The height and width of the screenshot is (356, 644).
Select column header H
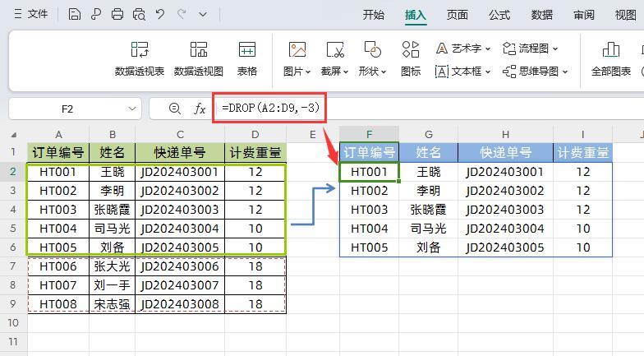[506, 135]
